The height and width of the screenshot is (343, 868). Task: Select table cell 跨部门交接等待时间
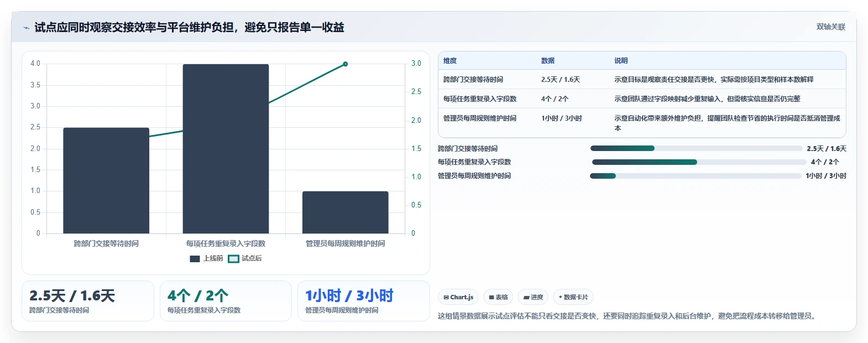coord(473,80)
